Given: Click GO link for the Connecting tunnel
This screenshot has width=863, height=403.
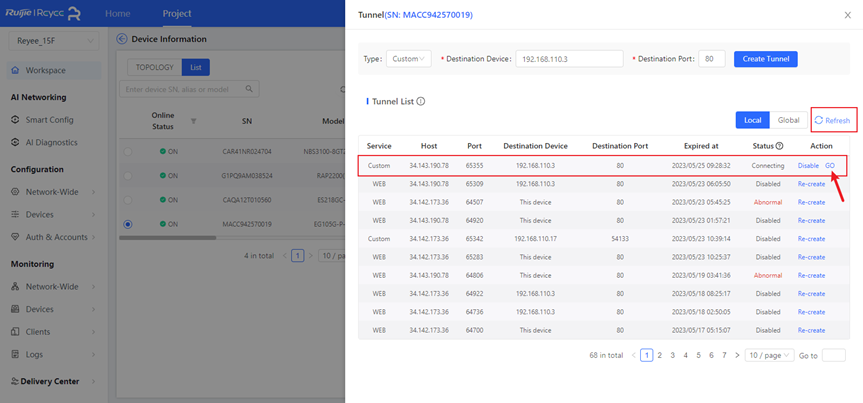Looking at the screenshot, I should (830, 165).
